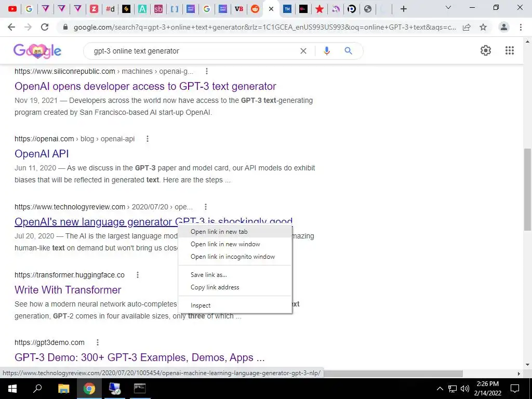The width and height of the screenshot is (532, 399).
Task: Close the active Google search tab
Action: [271, 9]
